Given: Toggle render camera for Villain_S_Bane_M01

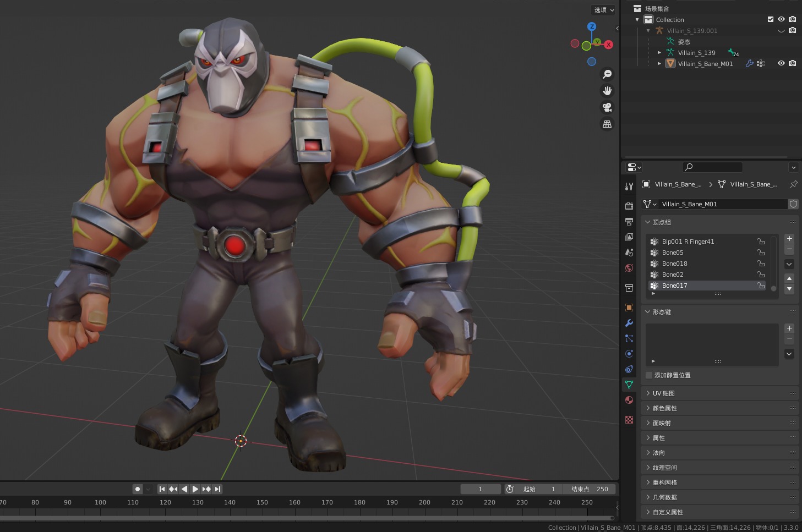Looking at the screenshot, I should 792,64.
